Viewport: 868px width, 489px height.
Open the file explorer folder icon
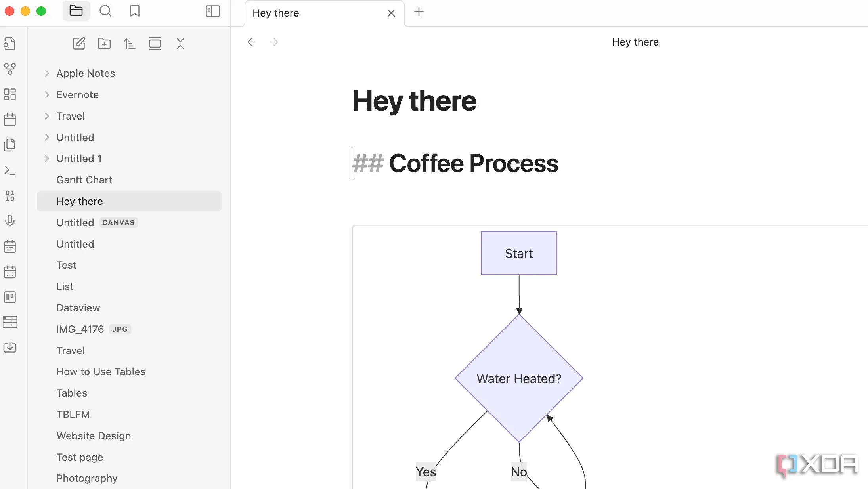[x=76, y=11]
